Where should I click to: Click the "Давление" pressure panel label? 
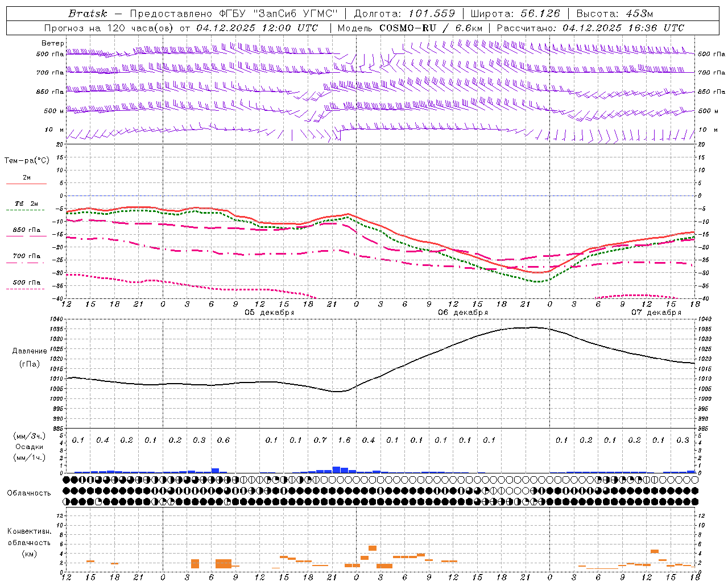click(x=30, y=351)
